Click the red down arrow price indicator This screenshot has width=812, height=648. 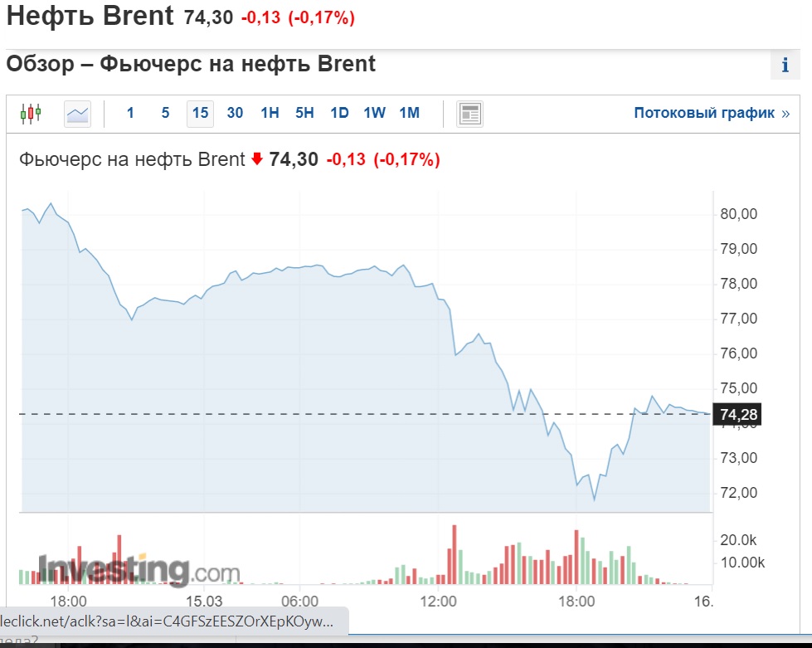(x=256, y=159)
